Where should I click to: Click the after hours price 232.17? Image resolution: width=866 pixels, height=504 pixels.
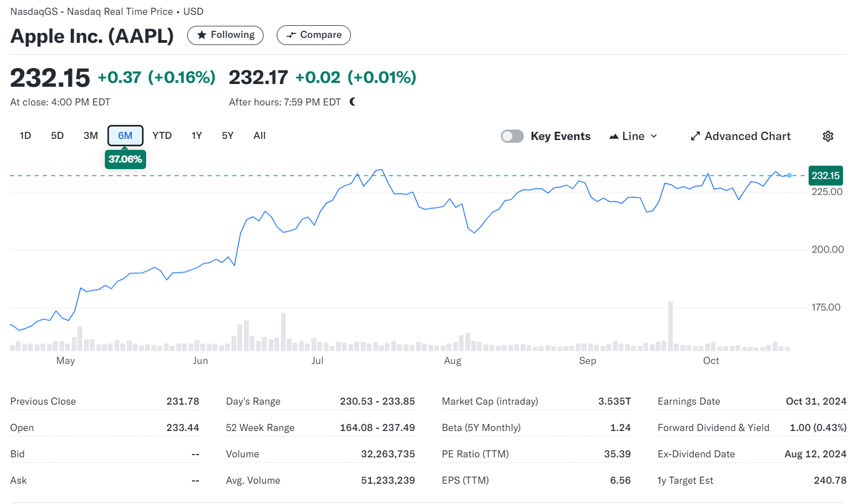coord(258,77)
